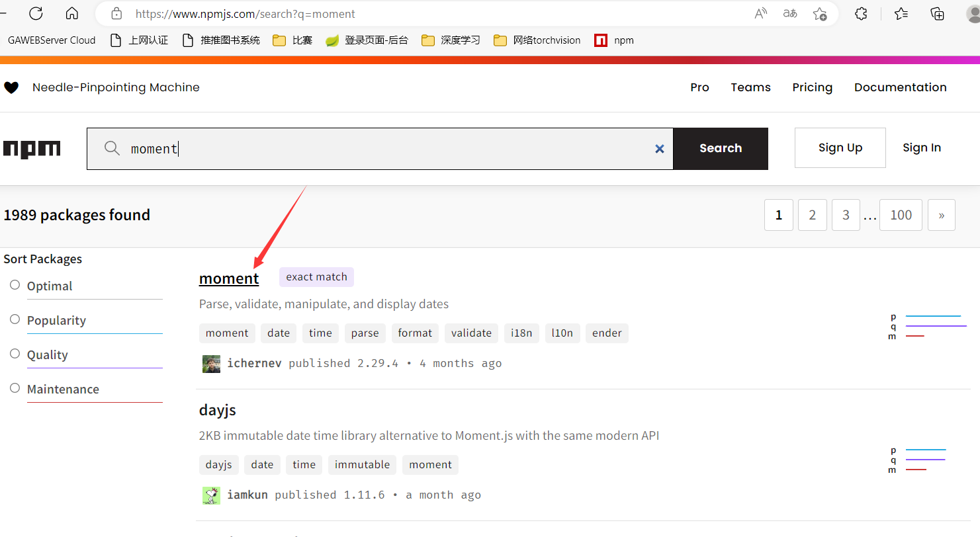
Task: Open the GAWEBServer Cloud bookmark
Action: [x=52, y=40]
